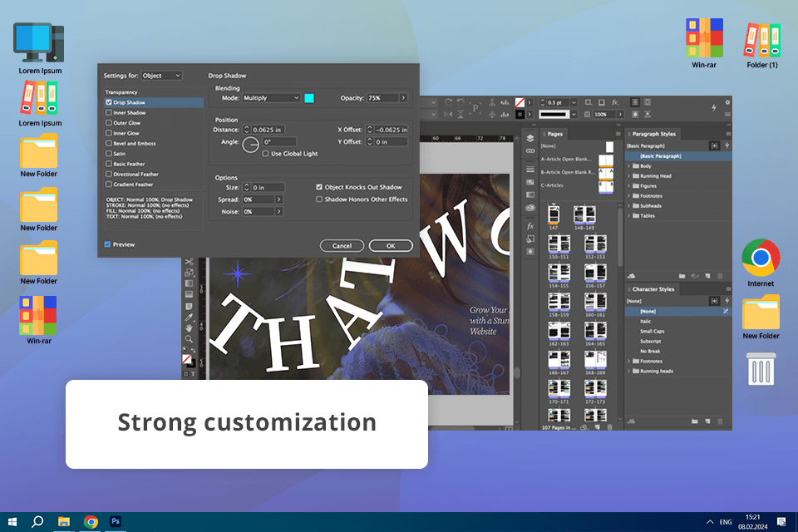Uncheck Object Knocks Out Shadow
798x532 pixels.
[x=319, y=187]
